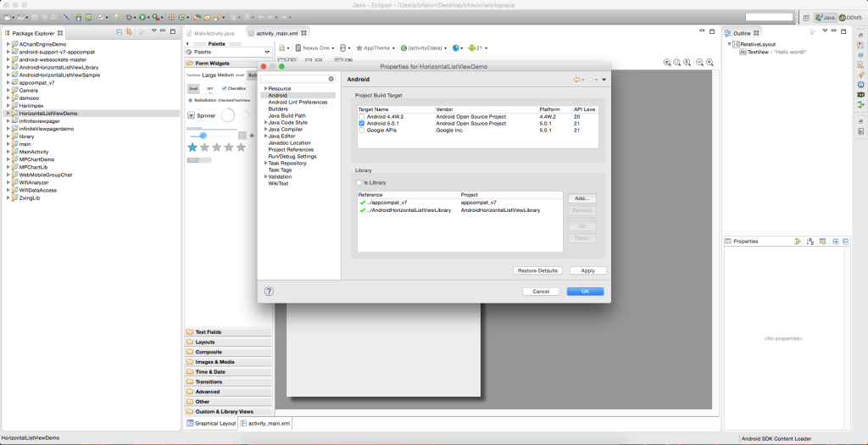Toggle Link with Editor in Package Explorer
This screenshot has width=868, height=445.
[129, 32]
